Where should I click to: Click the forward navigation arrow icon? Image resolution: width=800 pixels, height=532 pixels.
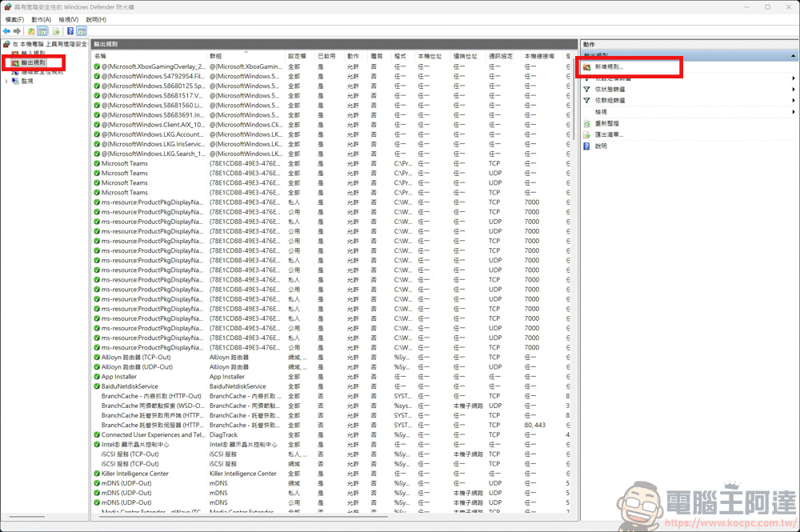tap(17, 30)
